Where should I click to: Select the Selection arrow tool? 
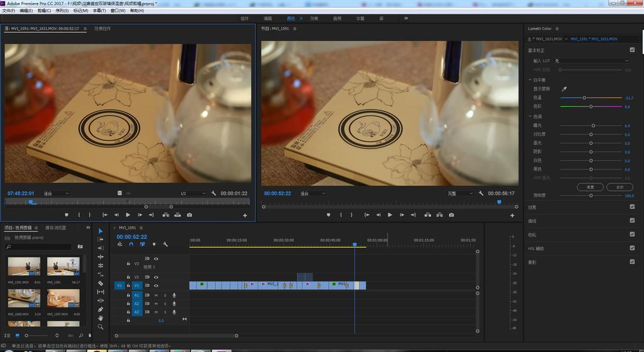click(x=101, y=231)
